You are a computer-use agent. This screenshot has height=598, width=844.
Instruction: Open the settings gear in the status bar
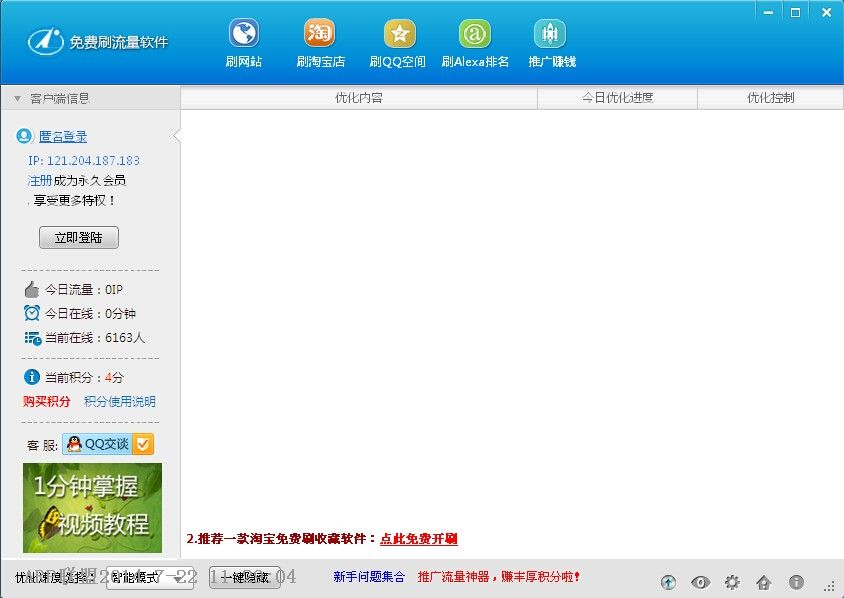tap(733, 581)
